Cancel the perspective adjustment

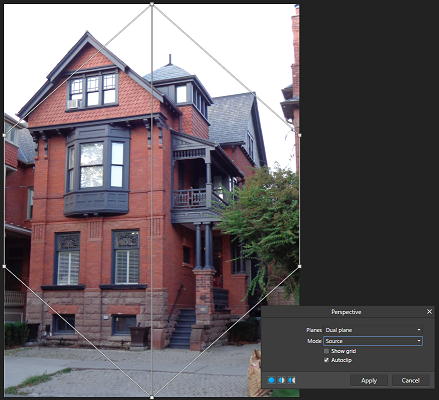410,380
